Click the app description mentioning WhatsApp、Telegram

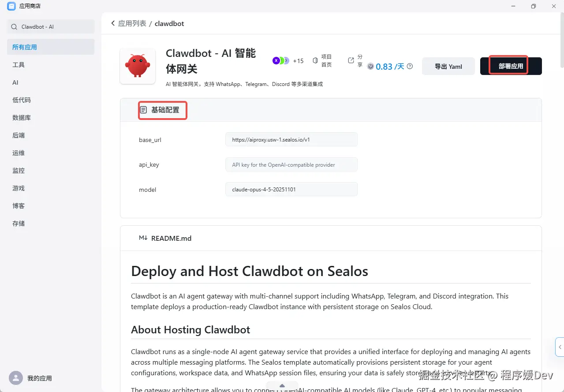pos(244,84)
